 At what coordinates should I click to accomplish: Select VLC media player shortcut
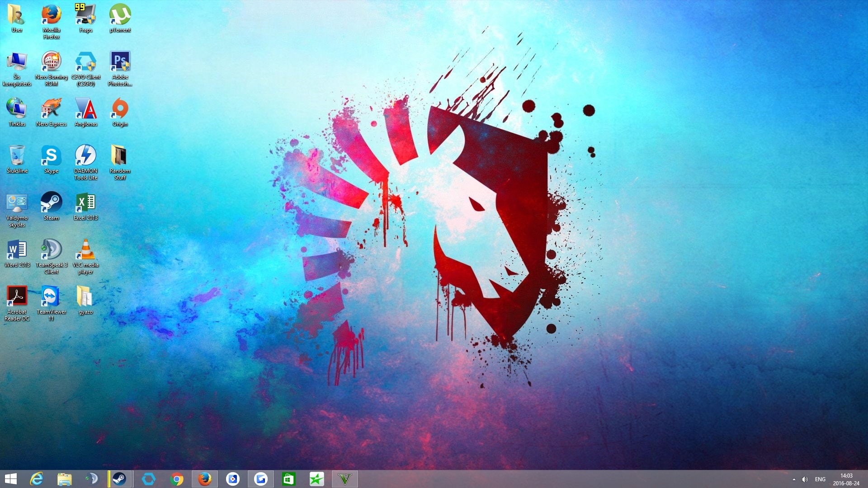coord(85,249)
